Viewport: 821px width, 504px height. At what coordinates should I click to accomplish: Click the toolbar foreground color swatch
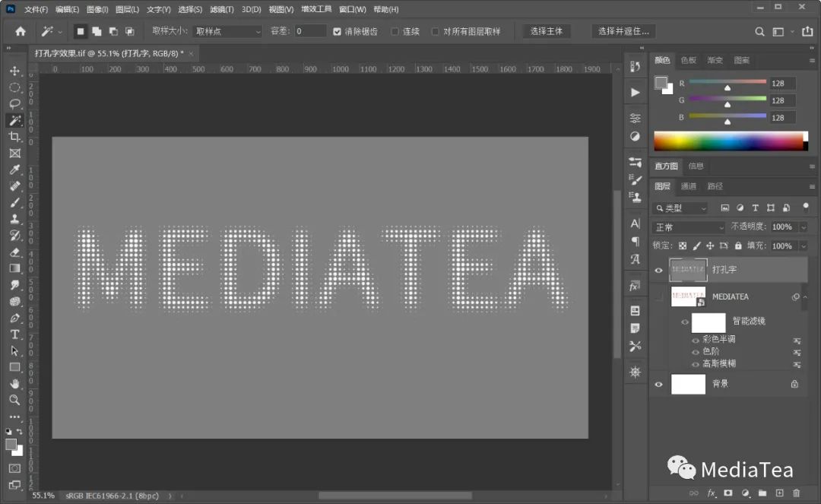11,445
